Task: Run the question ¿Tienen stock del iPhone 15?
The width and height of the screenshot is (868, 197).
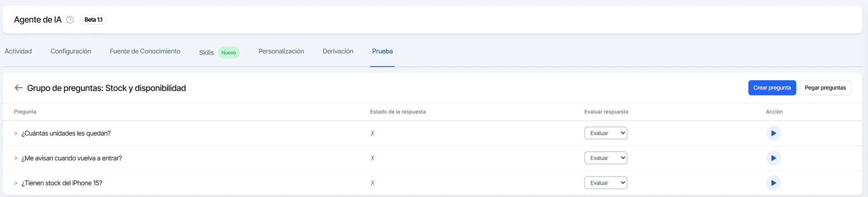Action: coord(774,183)
